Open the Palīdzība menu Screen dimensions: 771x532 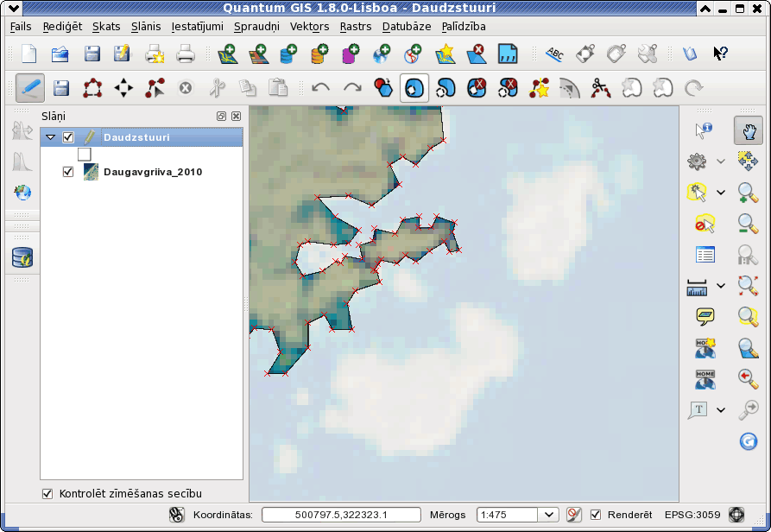tap(464, 27)
